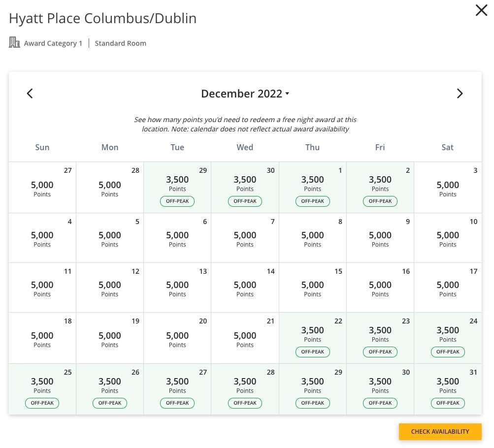Image resolution: width=494 pixels, height=448 pixels.
Task: Select November 27 date cell
Action: pos(42,187)
